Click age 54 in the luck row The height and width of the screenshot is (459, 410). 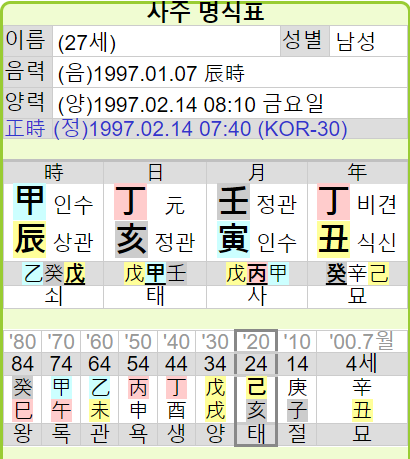pos(138,364)
